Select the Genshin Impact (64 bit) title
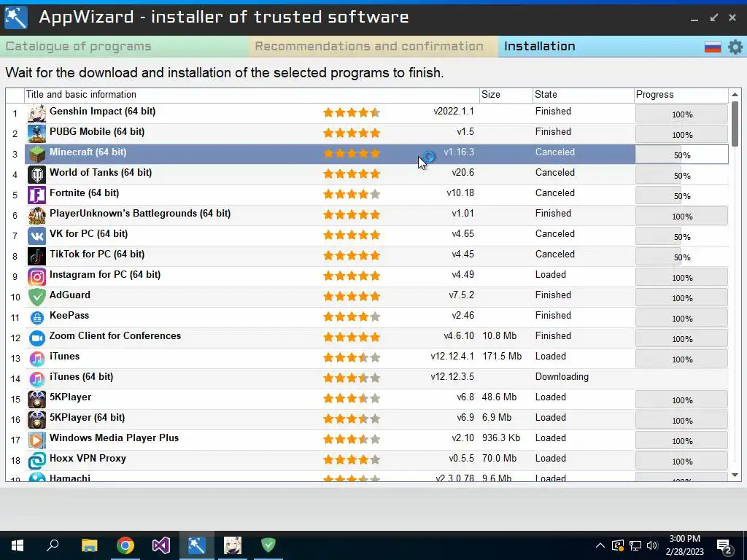The height and width of the screenshot is (560, 747). [x=102, y=112]
